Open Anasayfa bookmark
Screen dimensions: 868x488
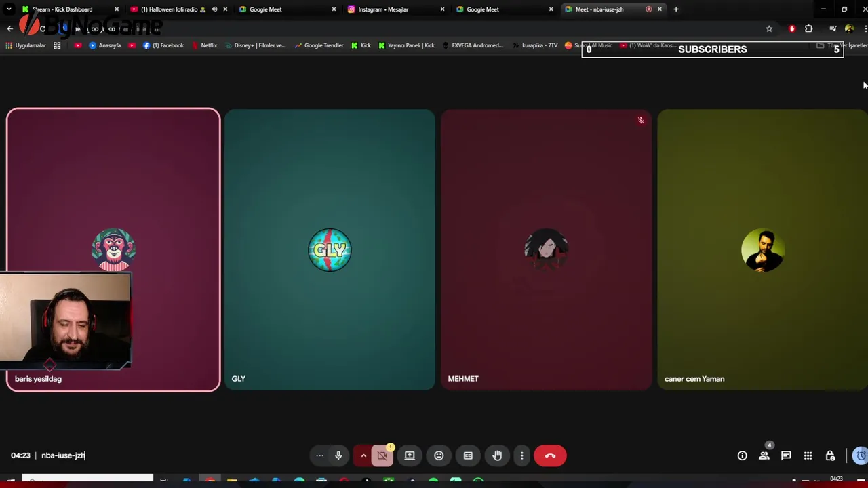104,45
